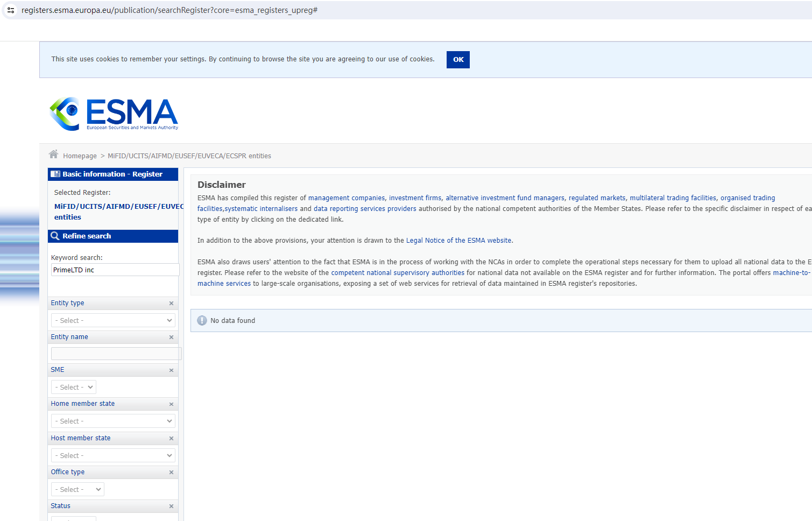
Task: Click the Status filter label
Action: click(60, 506)
